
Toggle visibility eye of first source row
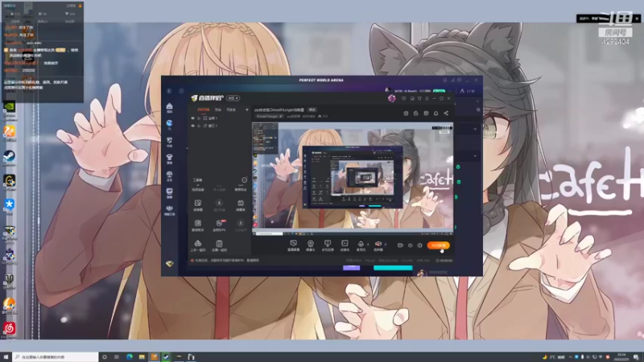tap(192, 118)
